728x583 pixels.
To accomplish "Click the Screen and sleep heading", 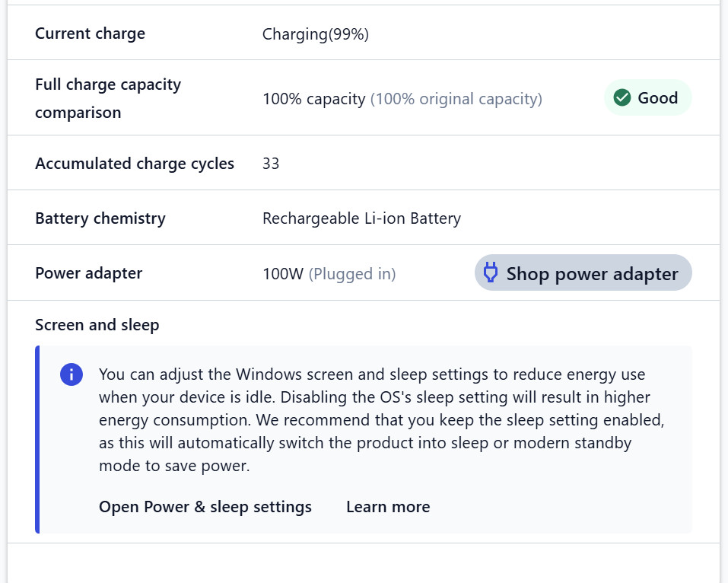I will click(97, 325).
